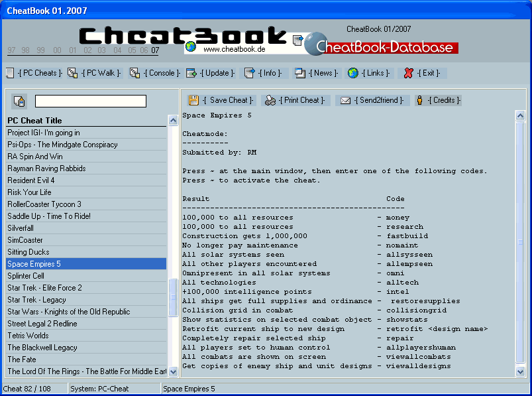Choose Splinter Cell in the title list
The height and width of the screenshot is (396, 532).
[x=66, y=275]
